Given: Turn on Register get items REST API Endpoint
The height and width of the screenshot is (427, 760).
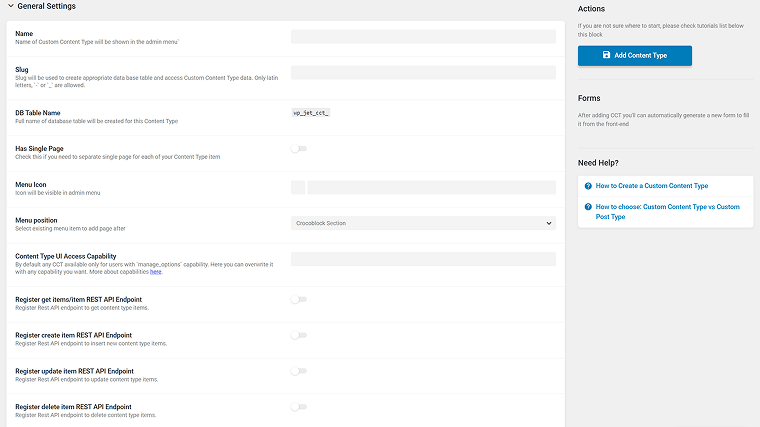Looking at the screenshot, I should 299,300.
